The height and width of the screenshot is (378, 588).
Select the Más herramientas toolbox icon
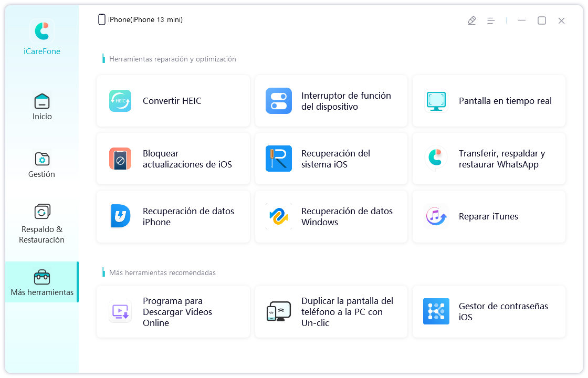[x=42, y=277]
